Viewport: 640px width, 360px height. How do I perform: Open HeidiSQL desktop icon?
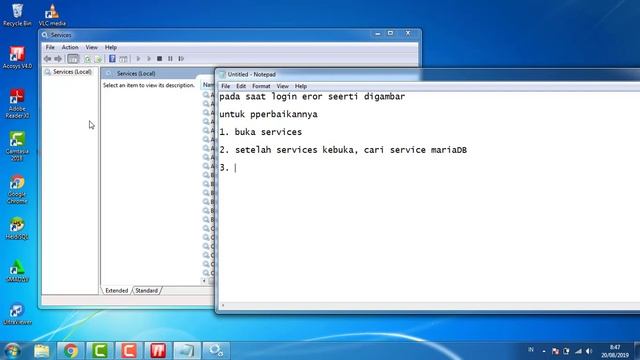click(x=17, y=228)
